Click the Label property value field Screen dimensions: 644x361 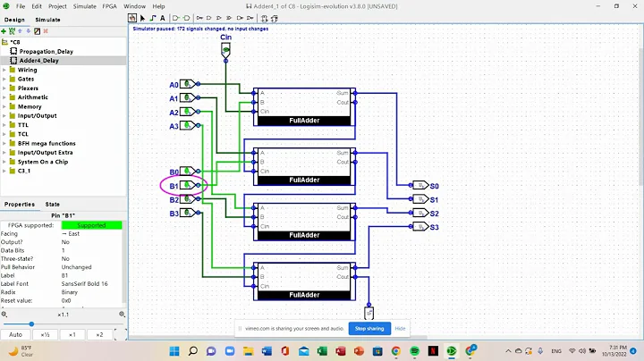[91, 275]
